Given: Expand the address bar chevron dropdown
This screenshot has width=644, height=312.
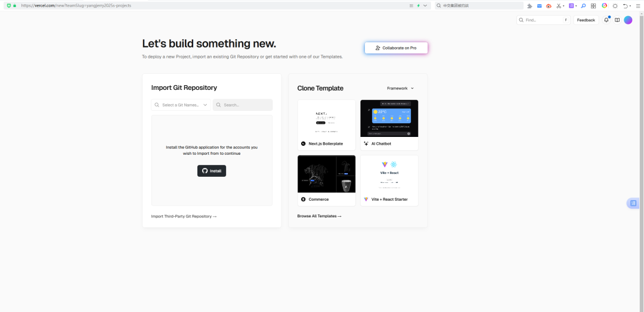Looking at the screenshot, I should coord(425,5).
